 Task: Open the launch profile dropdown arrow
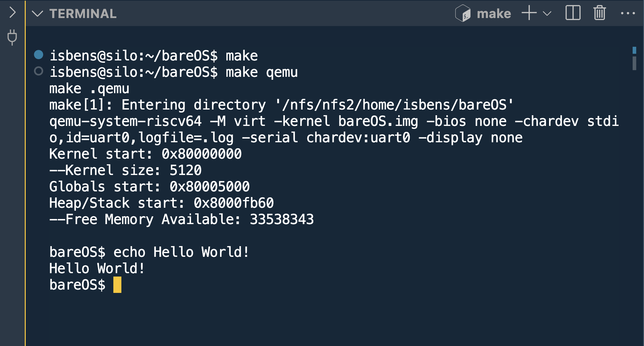click(x=547, y=14)
